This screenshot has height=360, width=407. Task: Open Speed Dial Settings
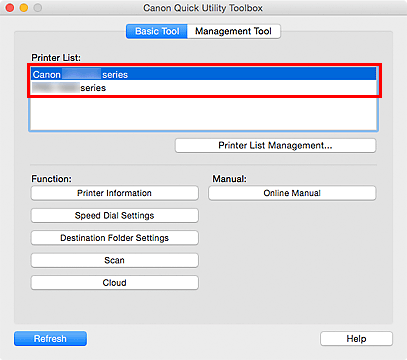click(115, 216)
